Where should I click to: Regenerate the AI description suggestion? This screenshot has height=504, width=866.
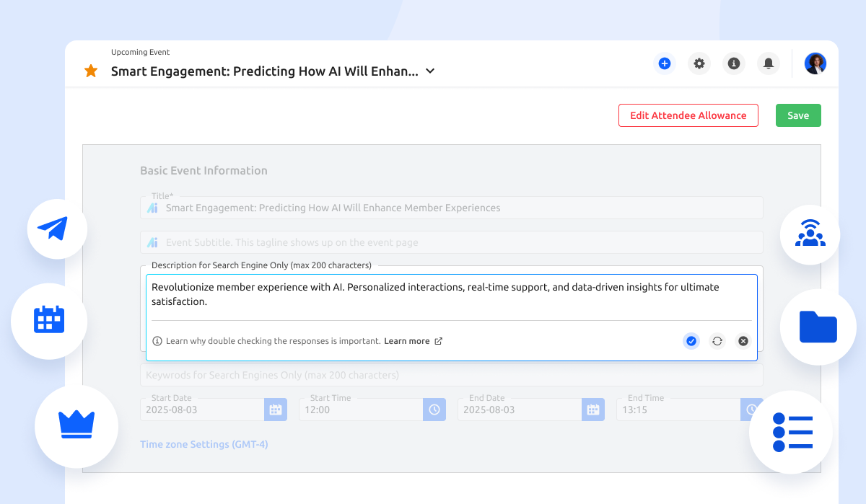point(717,340)
